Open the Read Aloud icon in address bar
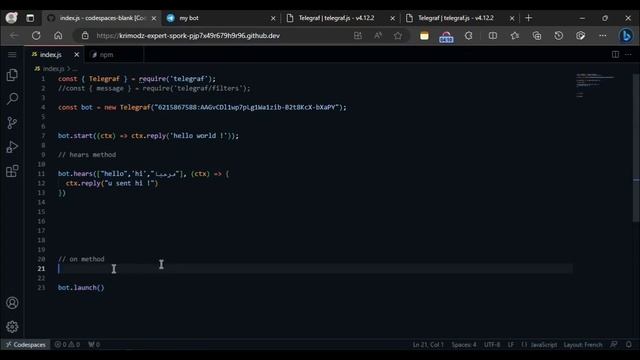The width and height of the screenshot is (640, 360). [378, 36]
